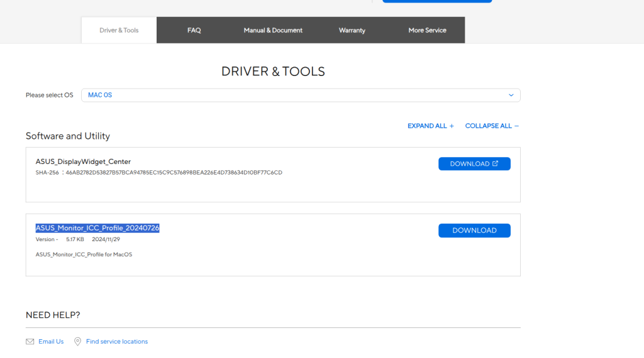Open the Email Us link
This screenshot has width=644, height=358.
(51, 342)
